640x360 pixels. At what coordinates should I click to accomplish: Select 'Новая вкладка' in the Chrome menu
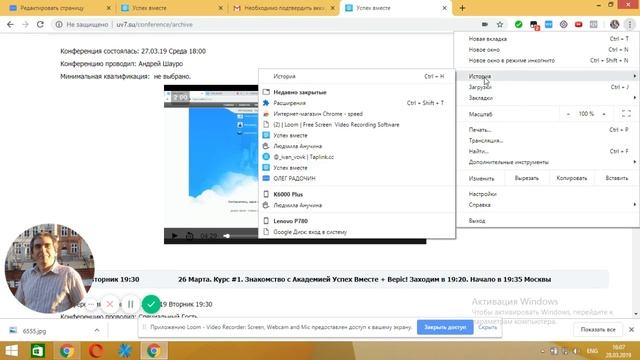point(547,39)
